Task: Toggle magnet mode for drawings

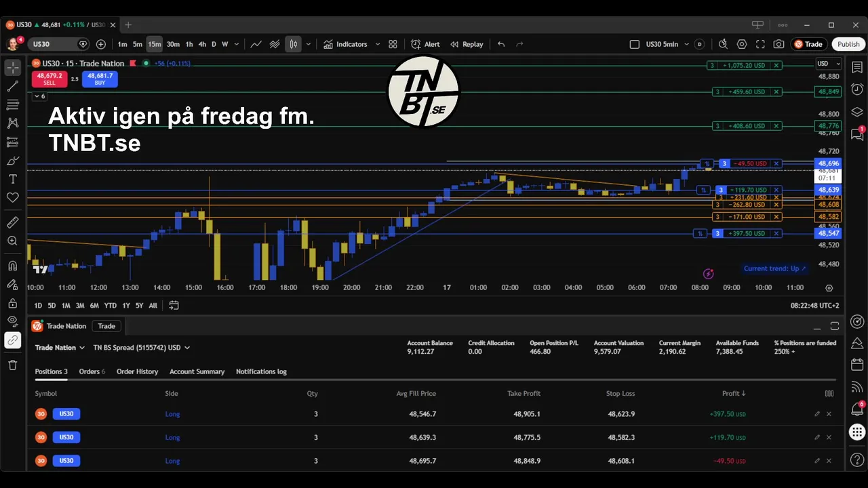Action: [12, 266]
